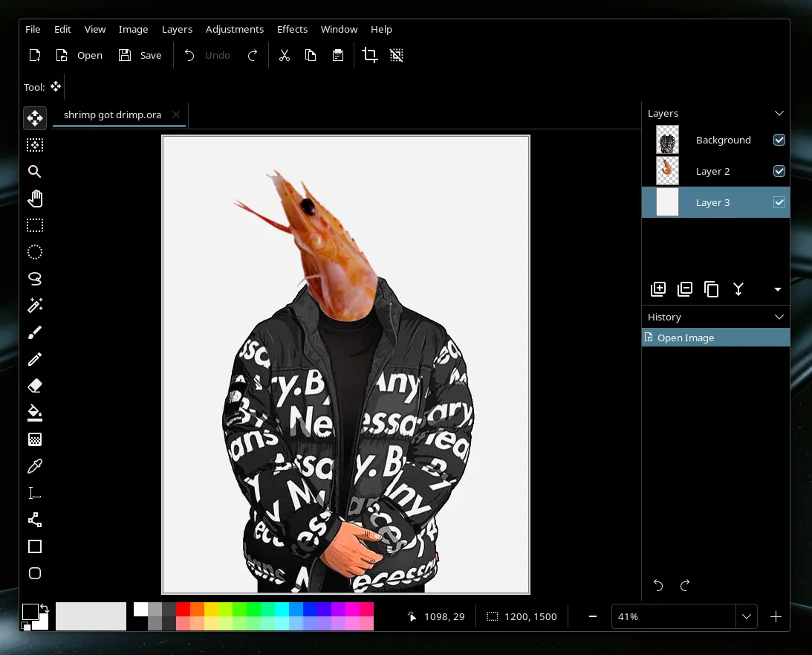The height and width of the screenshot is (655, 812).
Task: Collapse the Layers panel
Action: point(779,113)
